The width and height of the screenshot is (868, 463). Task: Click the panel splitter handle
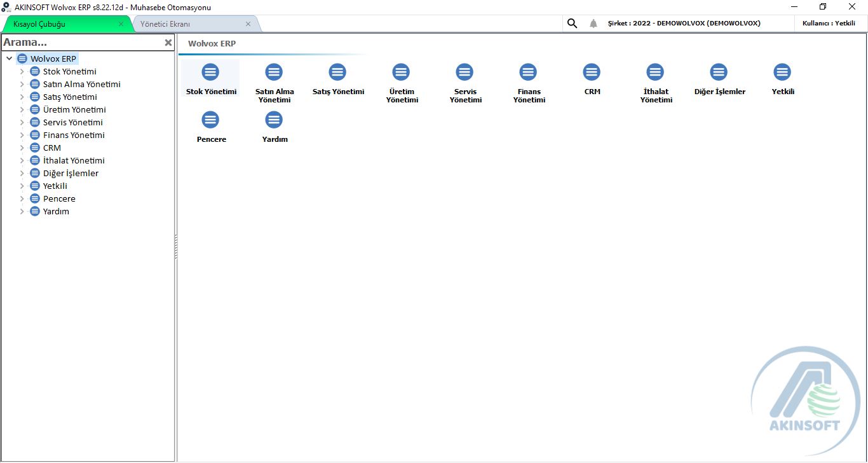tap(176, 247)
